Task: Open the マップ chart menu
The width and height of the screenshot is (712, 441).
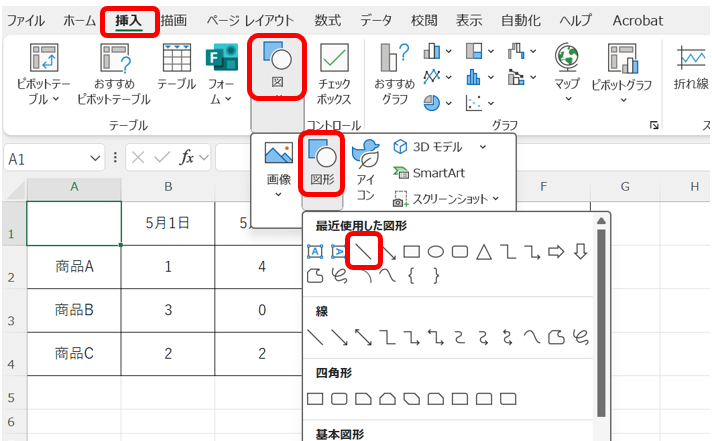Action: click(x=567, y=73)
